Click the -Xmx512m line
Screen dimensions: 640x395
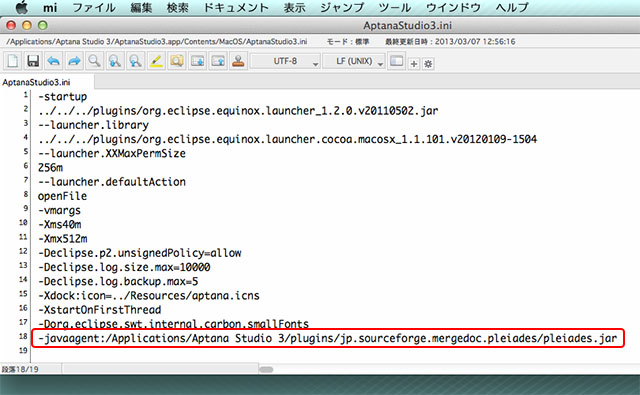pos(62,239)
